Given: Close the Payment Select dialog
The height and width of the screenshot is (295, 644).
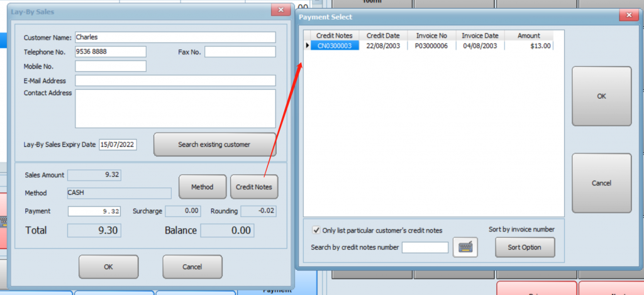Looking at the screenshot, I should tap(628, 16).
